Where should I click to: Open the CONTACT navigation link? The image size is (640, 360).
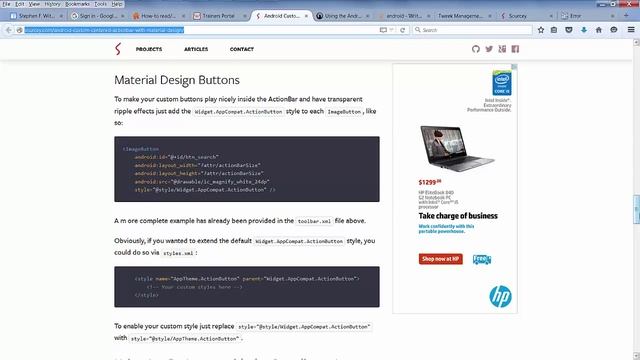pyautogui.click(x=242, y=49)
